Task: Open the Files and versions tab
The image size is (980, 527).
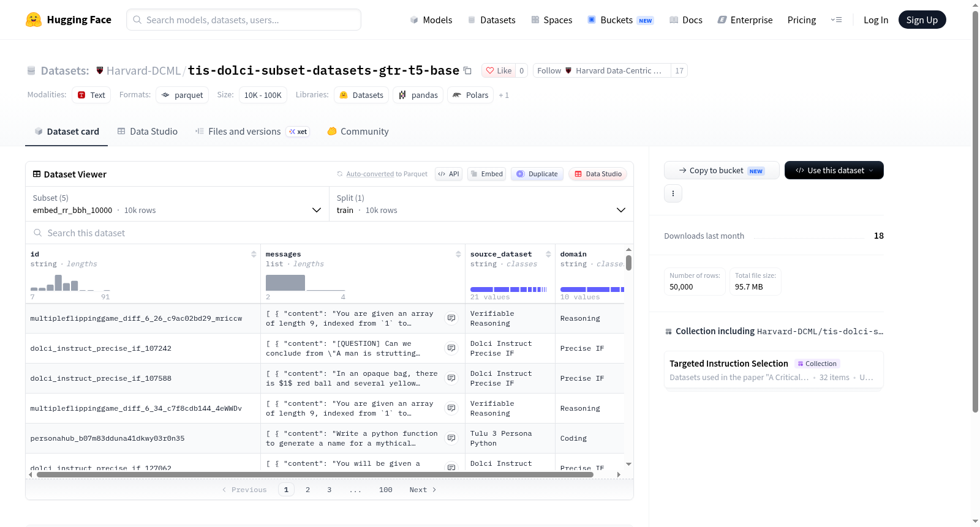Action: (x=252, y=132)
